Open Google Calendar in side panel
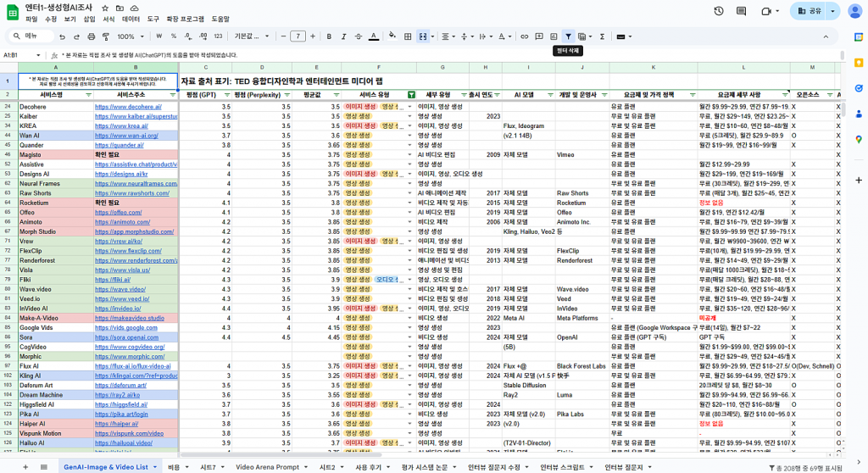Viewport: 868px width, 473px height. pos(859,37)
